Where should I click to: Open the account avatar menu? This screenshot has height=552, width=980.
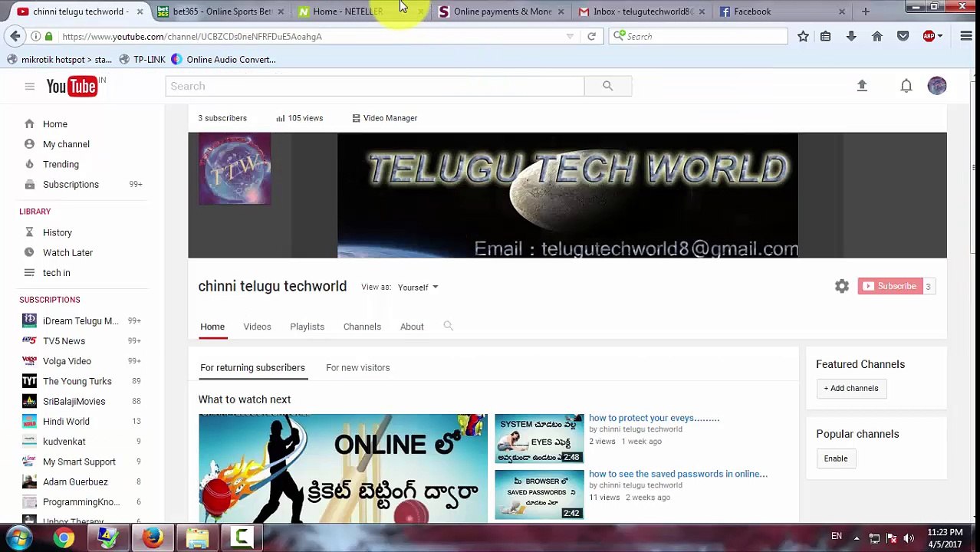[937, 86]
